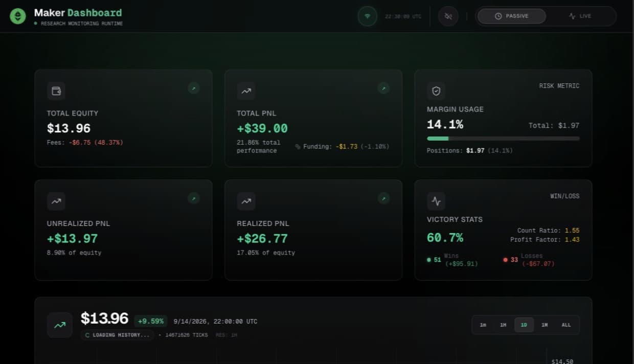The width and height of the screenshot is (634, 364).
Task: Click the Funding -$1.73 value
Action: [346, 147]
